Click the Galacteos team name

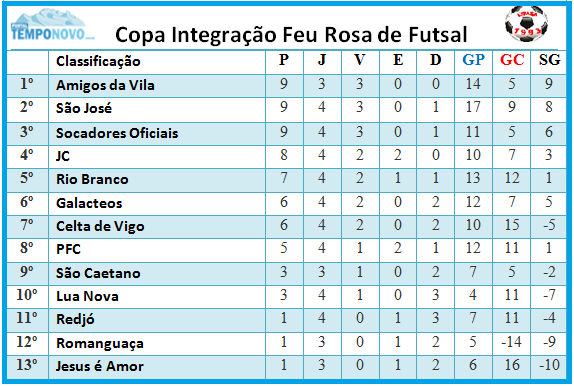point(89,203)
